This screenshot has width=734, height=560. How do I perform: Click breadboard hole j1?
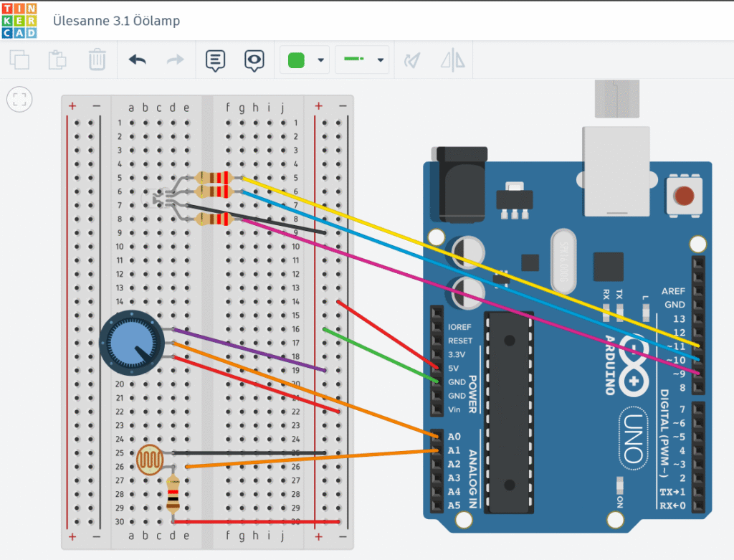(x=283, y=123)
